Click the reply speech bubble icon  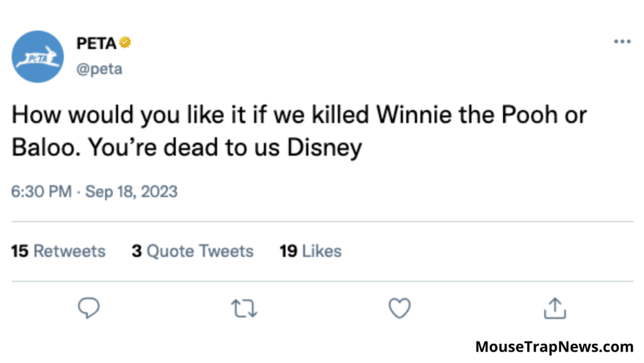[89, 308]
